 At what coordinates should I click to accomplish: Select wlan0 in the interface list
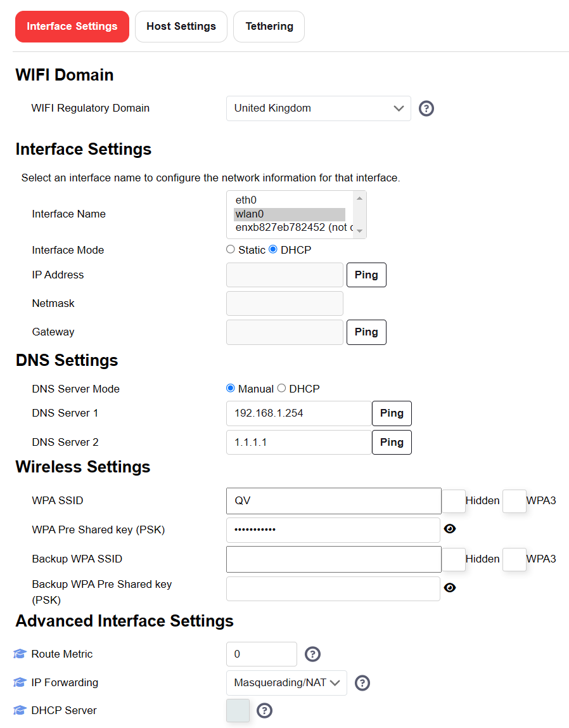pyautogui.click(x=290, y=214)
